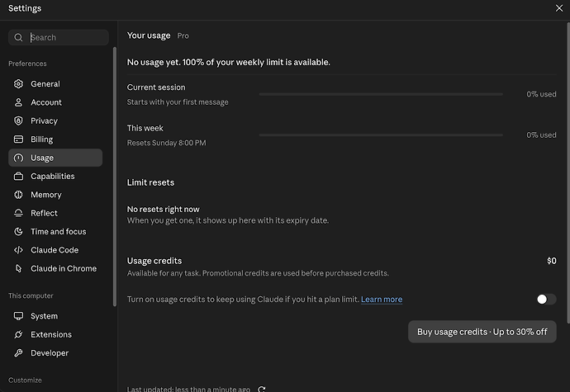This screenshot has width=570, height=392.
Task: Click the Extensions plug icon
Action: pos(18,334)
